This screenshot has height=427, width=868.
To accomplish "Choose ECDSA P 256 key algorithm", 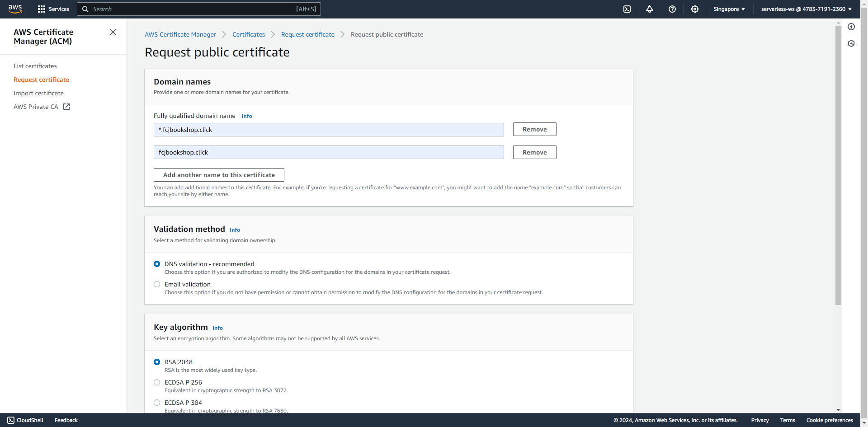I will 157,382.
